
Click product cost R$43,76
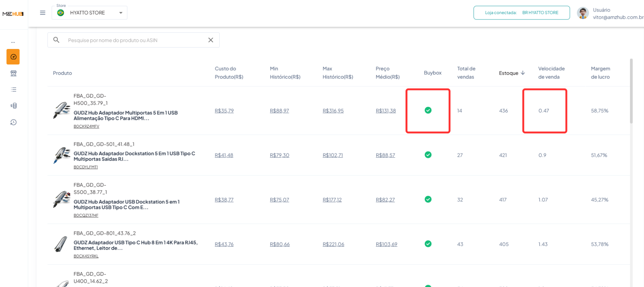tap(224, 244)
